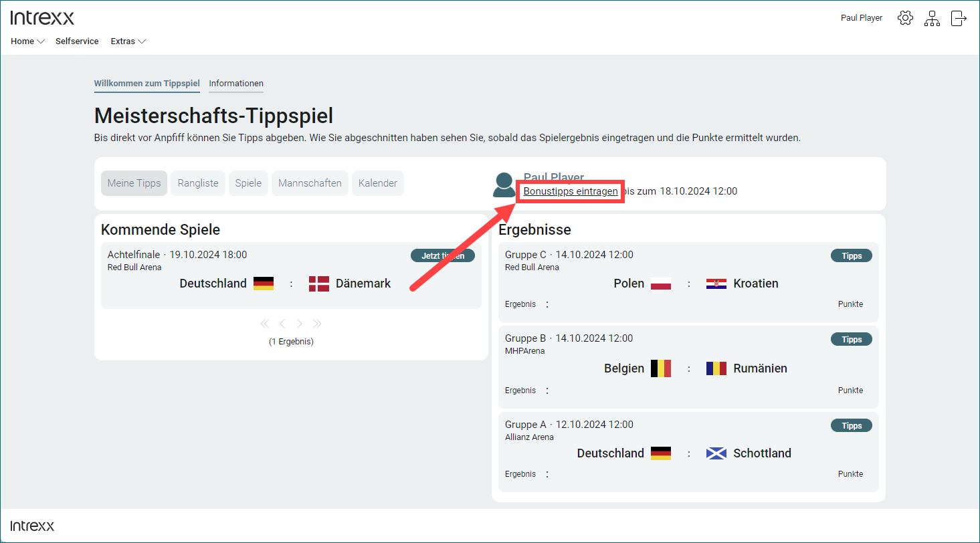
Task: Open the Kalender view
Action: (x=377, y=183)
